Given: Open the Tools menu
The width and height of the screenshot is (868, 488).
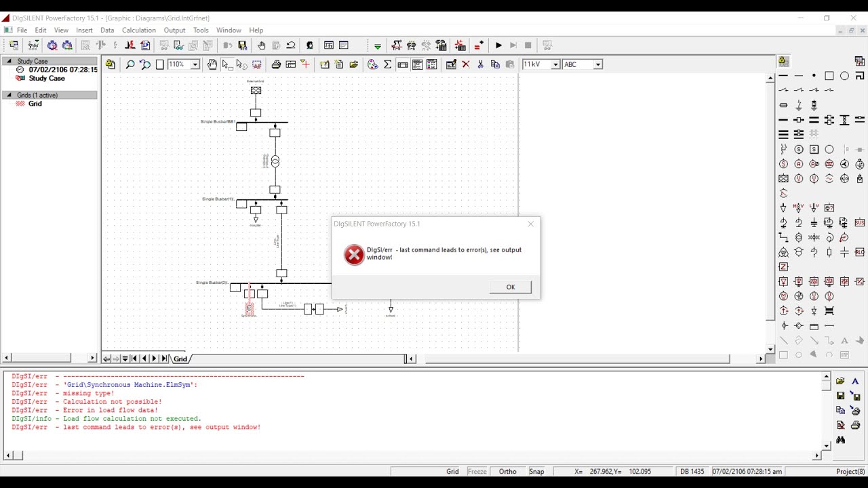Looking at the screenshot, I should click(x=201, y=30).
